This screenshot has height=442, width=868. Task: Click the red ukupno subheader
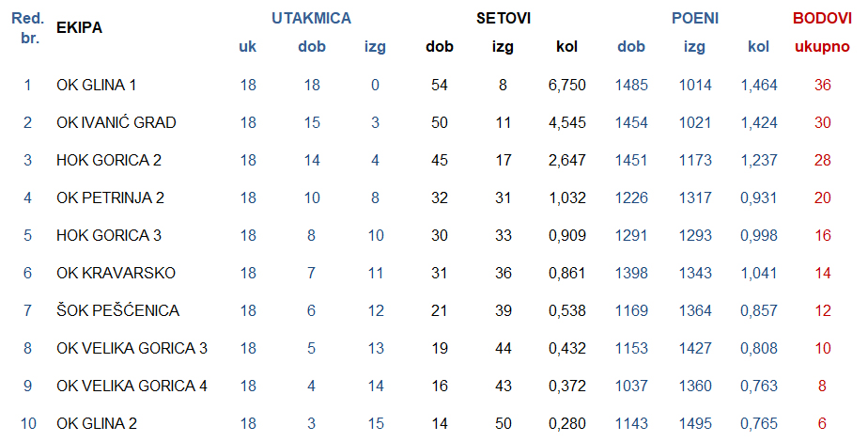click(822, 46)
